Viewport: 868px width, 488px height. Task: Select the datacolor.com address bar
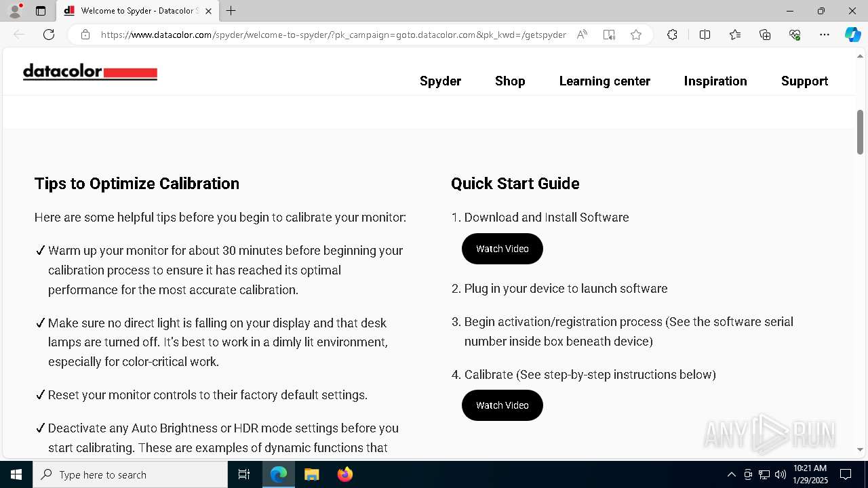333,35
